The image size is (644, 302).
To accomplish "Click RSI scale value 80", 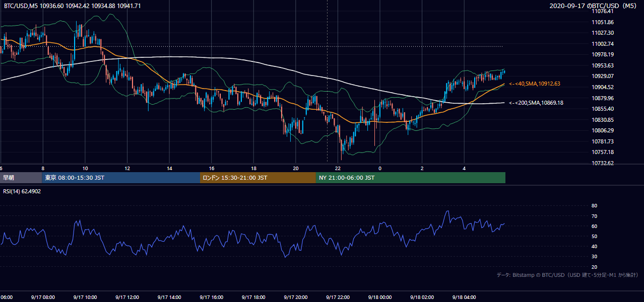I will tap(595, 206).
